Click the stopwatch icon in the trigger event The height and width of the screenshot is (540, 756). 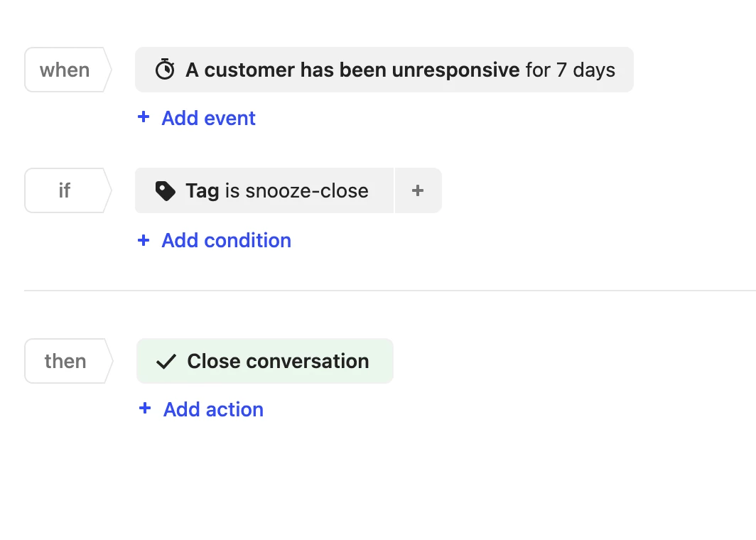[165, 70]
